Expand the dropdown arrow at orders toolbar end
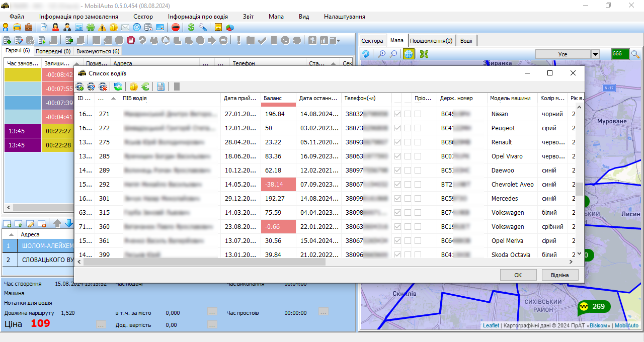This screenshot has width=644, height=342. (339, 41)
